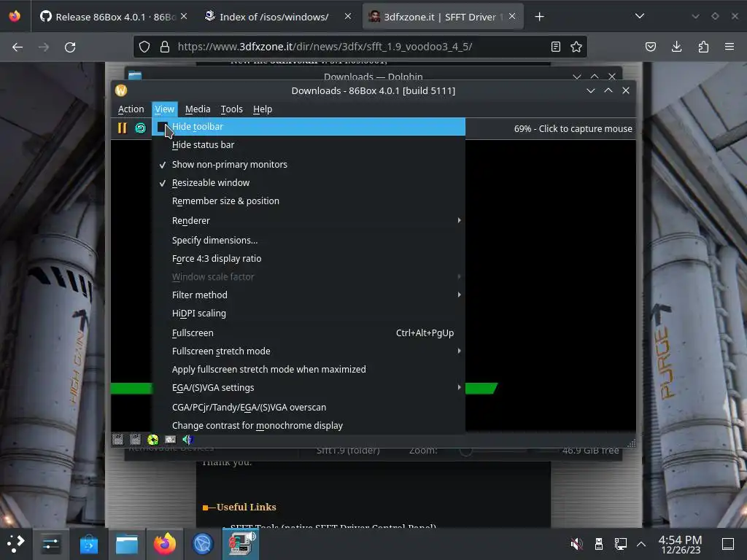Uncheck Resizeable window option
This screenshot has height=560, width=747.
point(309,183)
